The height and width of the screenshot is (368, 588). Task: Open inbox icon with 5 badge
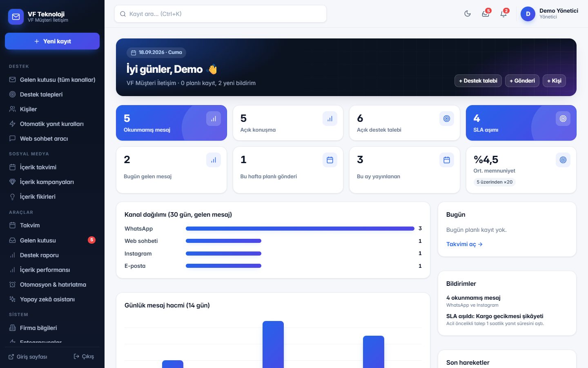(486, 13)
